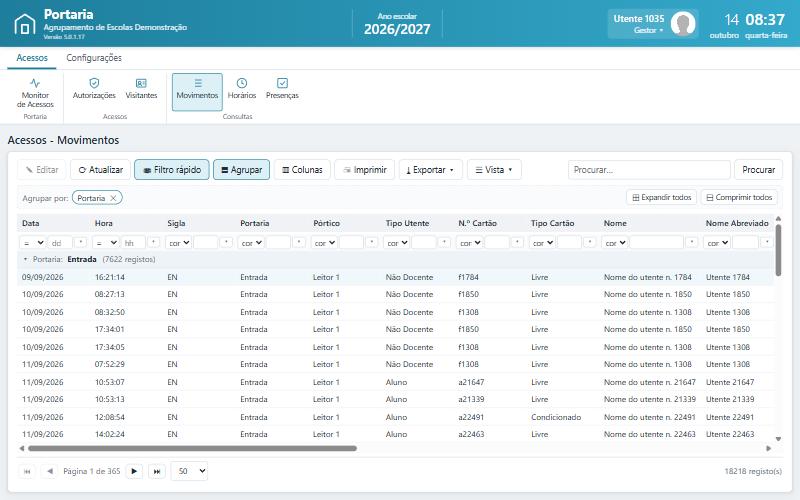
Task: Select the row with time 16:21:14
Action: pos(395,277)
